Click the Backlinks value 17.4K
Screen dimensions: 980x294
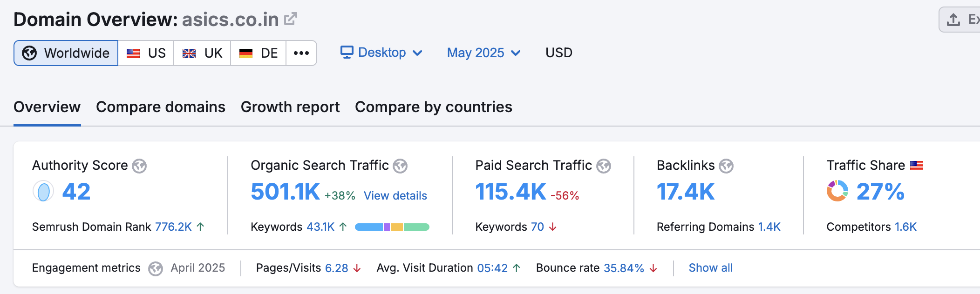[x=686, y=192]
